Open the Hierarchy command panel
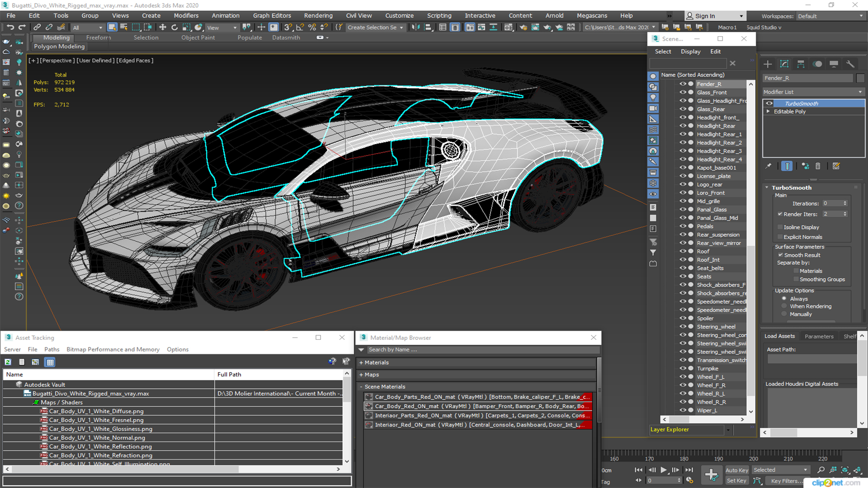868x488 pixels. pyautogui.click(x=801, y=64)
